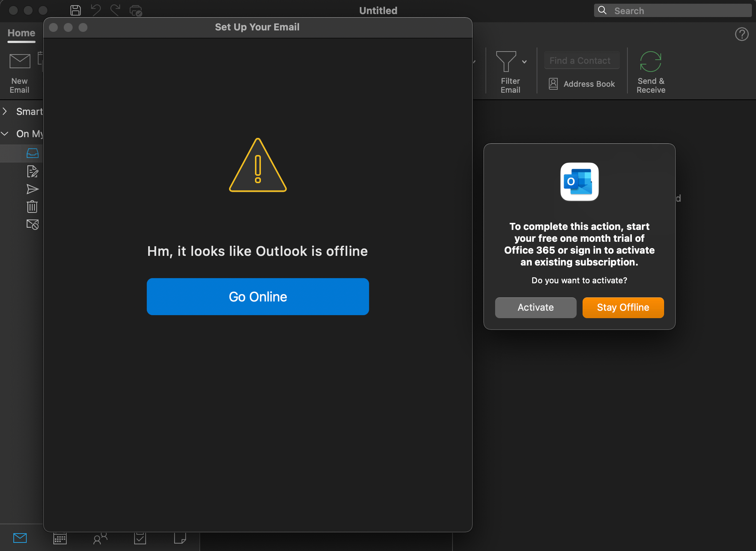The width and height of the screenshot is (756, 551).
Task: Expand the Smart Folders group chevron
Action: [5, 111]
